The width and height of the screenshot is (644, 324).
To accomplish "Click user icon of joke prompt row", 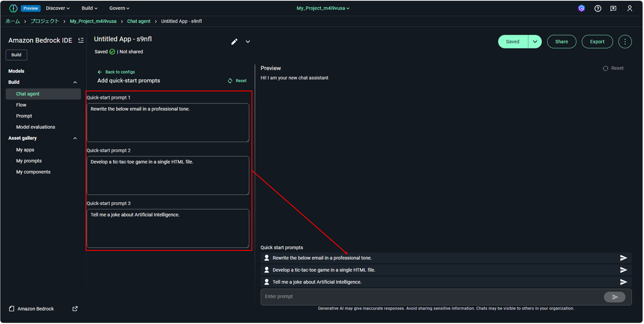I will click(x=266, y=282).
